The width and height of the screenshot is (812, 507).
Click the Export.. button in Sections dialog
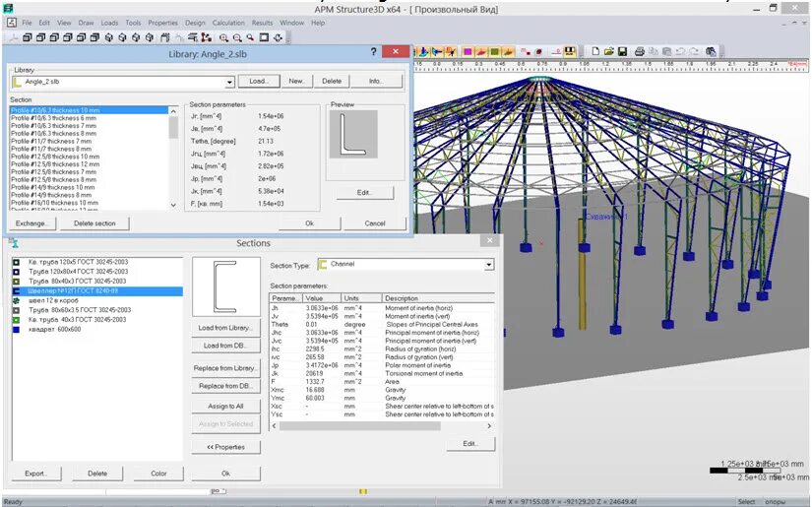(x=35, y=474)
